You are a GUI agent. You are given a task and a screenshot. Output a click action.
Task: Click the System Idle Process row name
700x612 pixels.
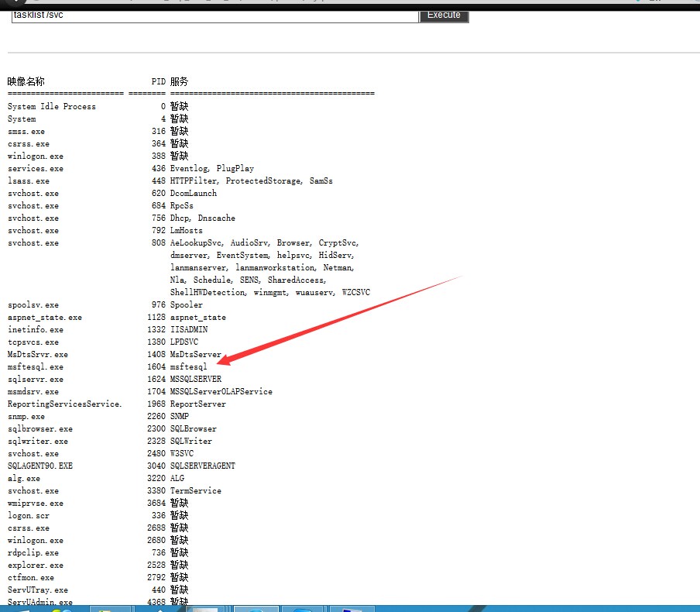51,106
